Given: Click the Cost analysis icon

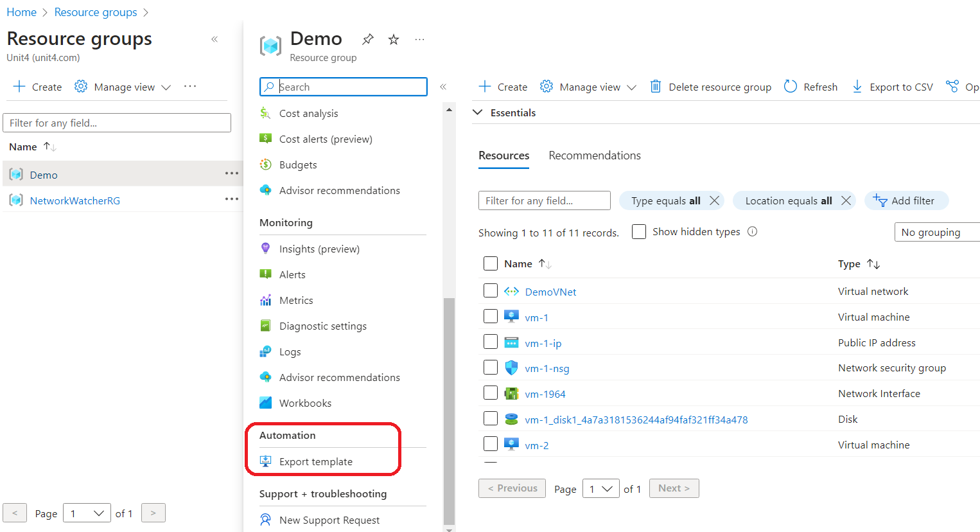Looking at the screenshot, I should (x=265, y=113).
